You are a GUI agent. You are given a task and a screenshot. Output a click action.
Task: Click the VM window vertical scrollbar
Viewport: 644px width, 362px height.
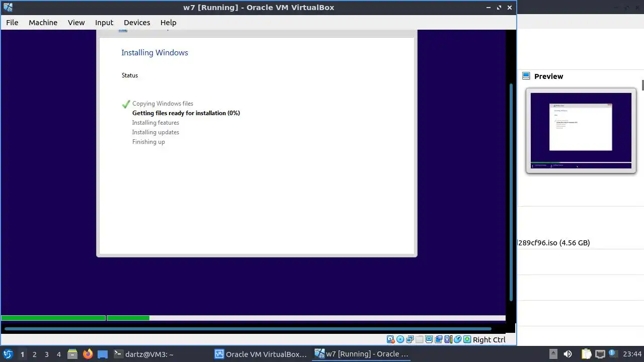511,192
